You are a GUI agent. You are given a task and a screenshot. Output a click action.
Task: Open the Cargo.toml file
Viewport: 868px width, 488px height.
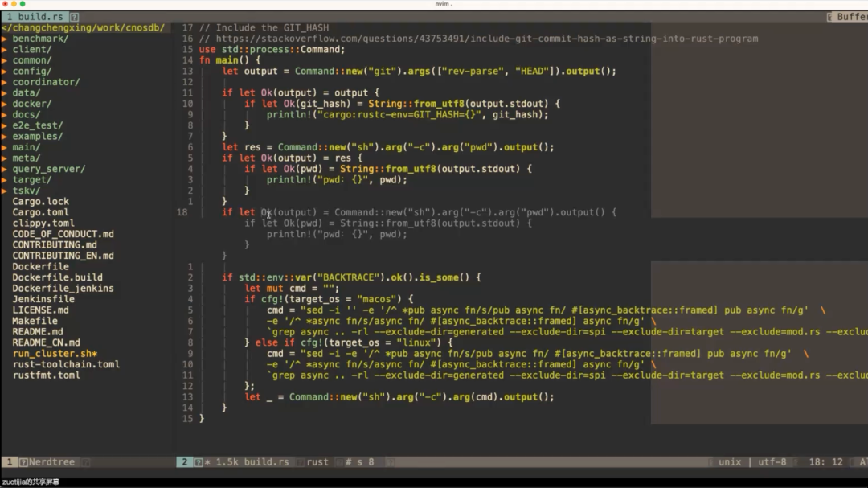point(39,211)
